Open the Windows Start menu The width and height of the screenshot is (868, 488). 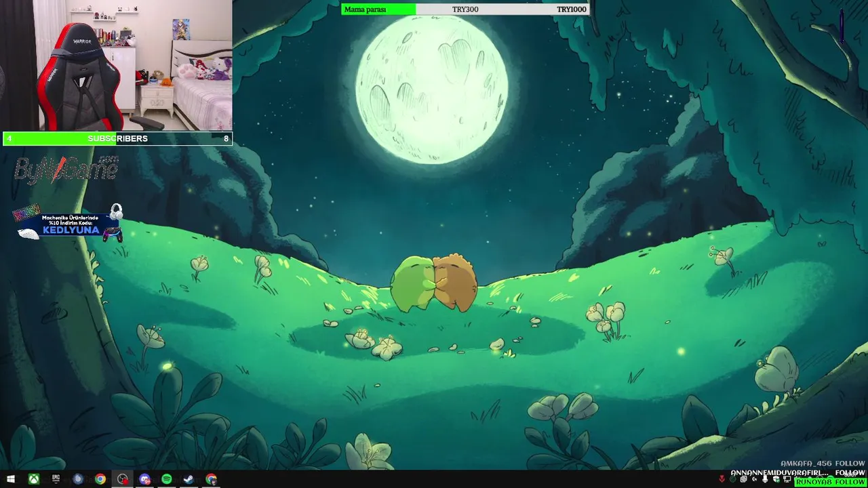click(x=11, y=479)
